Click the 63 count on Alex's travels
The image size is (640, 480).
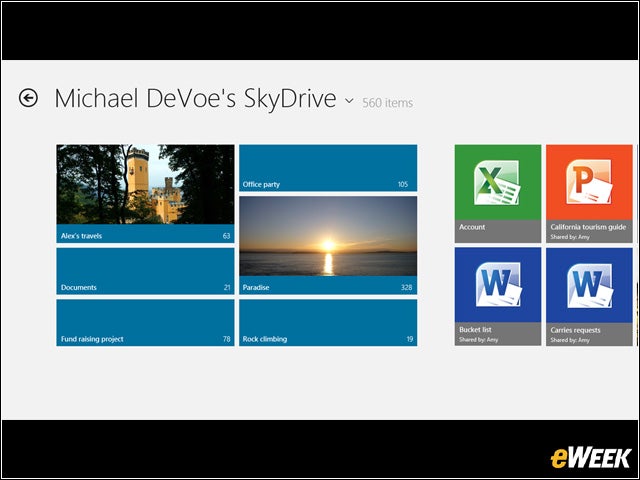(x=227, y=236)
